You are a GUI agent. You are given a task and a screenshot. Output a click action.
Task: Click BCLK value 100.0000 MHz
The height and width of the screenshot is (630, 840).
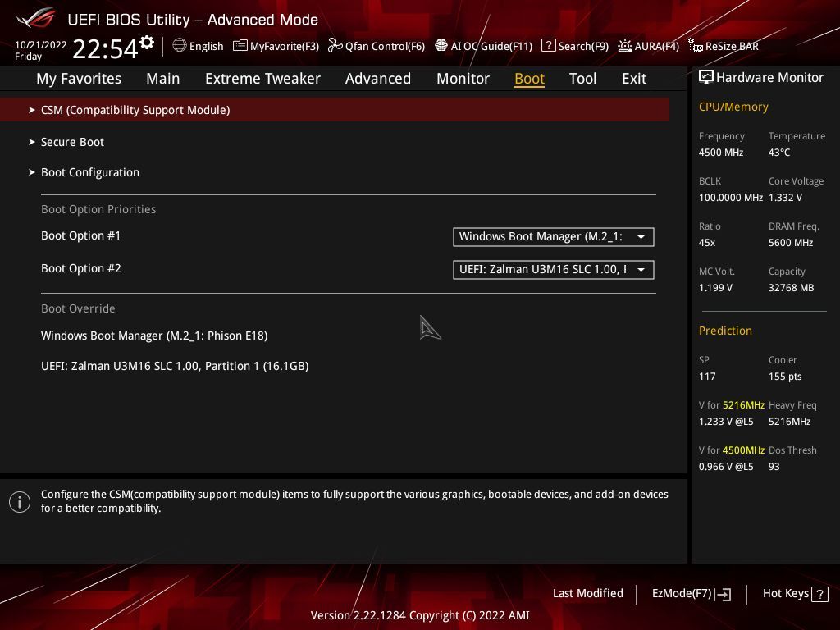click(731, 198)
